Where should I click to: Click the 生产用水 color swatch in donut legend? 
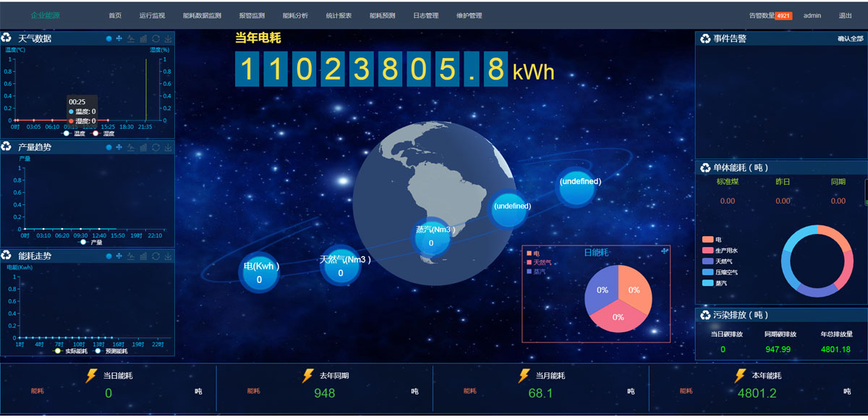click(707, 250)
